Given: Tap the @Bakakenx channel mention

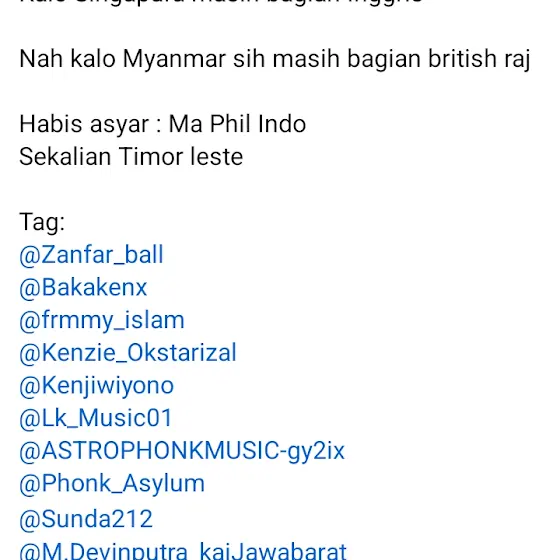Looking at the screenshot, I should click(83, 288).
